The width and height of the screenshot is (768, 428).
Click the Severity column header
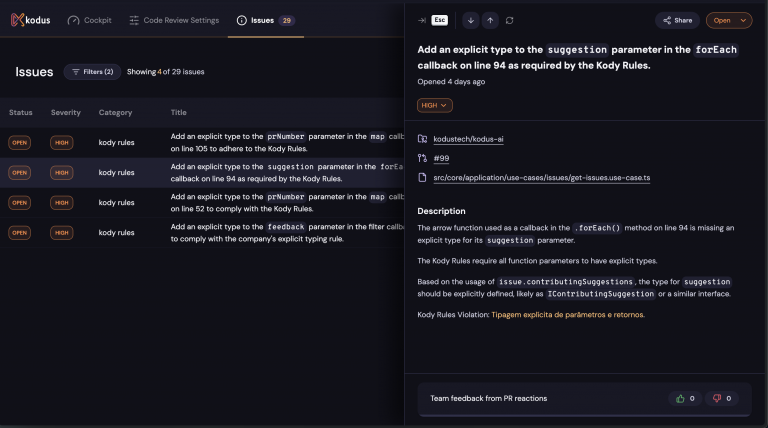click(x=66, y=113)
